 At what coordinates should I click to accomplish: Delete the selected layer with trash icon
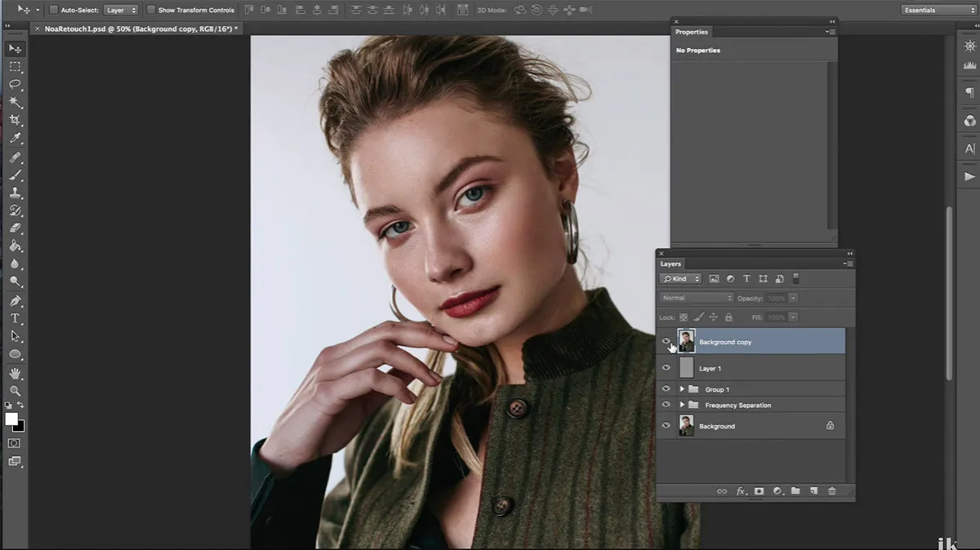pyautogui.click(x=832, y=491)
